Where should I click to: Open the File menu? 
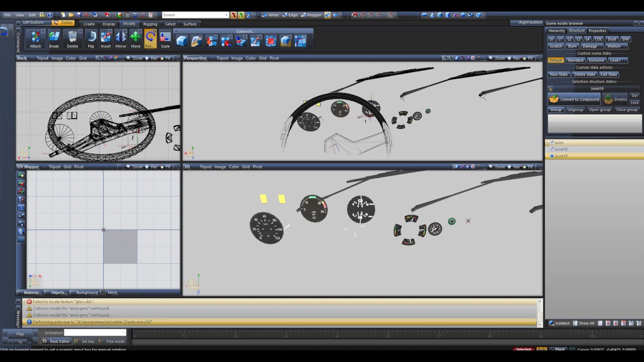(7, 15)
